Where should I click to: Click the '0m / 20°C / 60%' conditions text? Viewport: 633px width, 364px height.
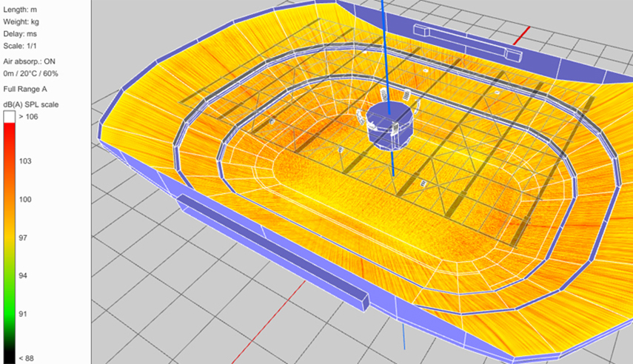coord(30,73)
